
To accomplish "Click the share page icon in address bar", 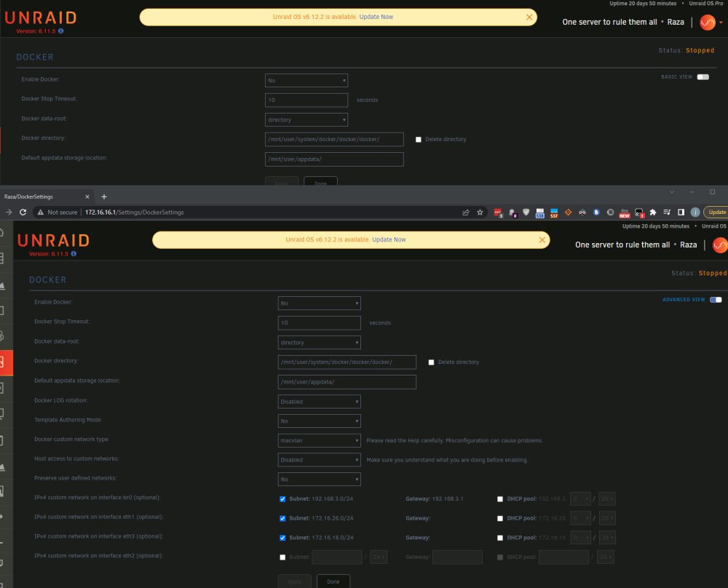I will (466, 212).
